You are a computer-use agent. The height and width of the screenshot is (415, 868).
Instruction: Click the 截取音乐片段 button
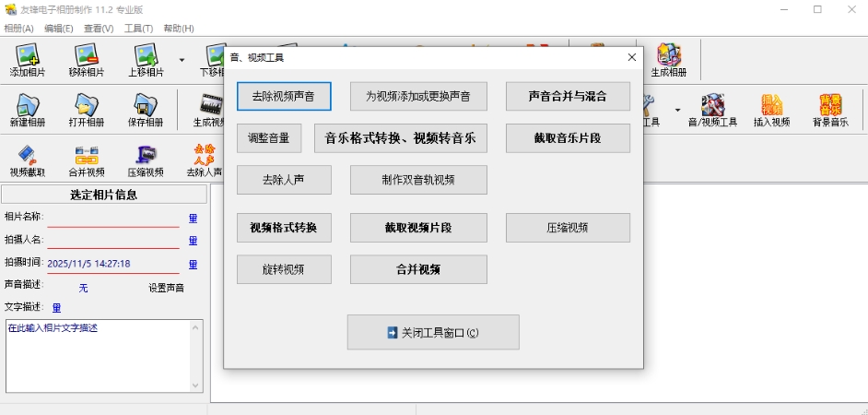tap(568, 138)
